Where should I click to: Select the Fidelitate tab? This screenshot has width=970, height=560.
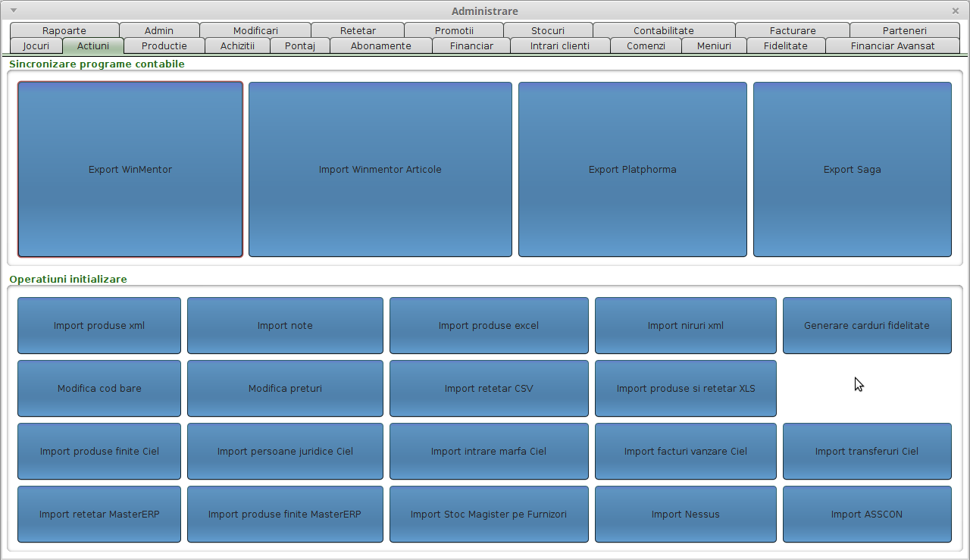click(786, 45)
